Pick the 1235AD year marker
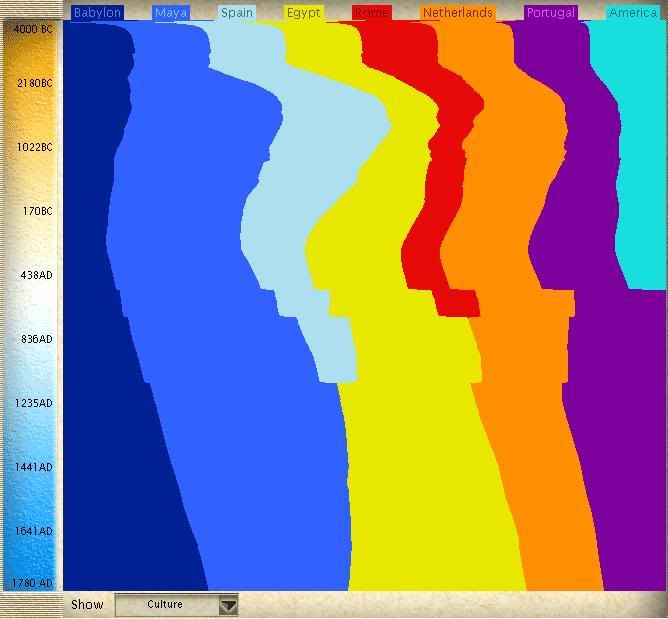Screen dimensions: 668x619 34,403
